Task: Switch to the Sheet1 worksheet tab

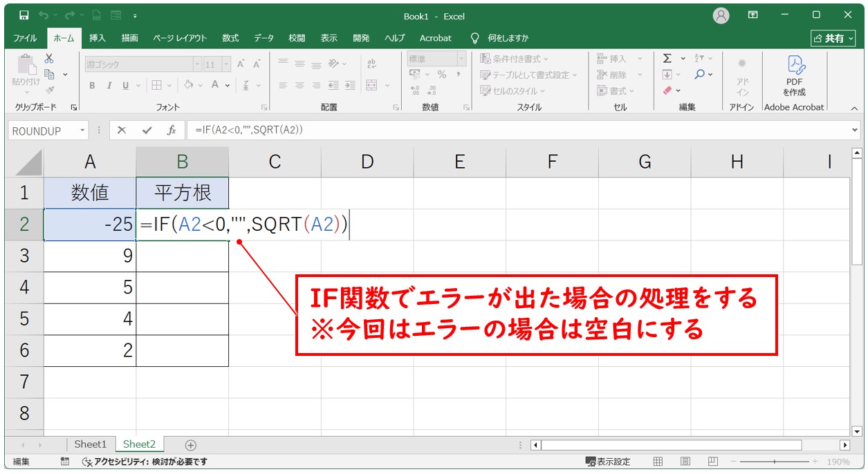Action: pos(90,444)
